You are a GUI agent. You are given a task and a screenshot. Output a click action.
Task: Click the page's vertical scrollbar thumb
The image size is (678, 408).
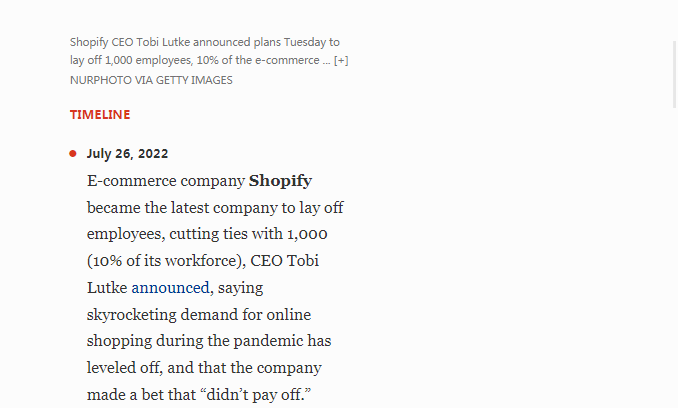coord(674,74)
